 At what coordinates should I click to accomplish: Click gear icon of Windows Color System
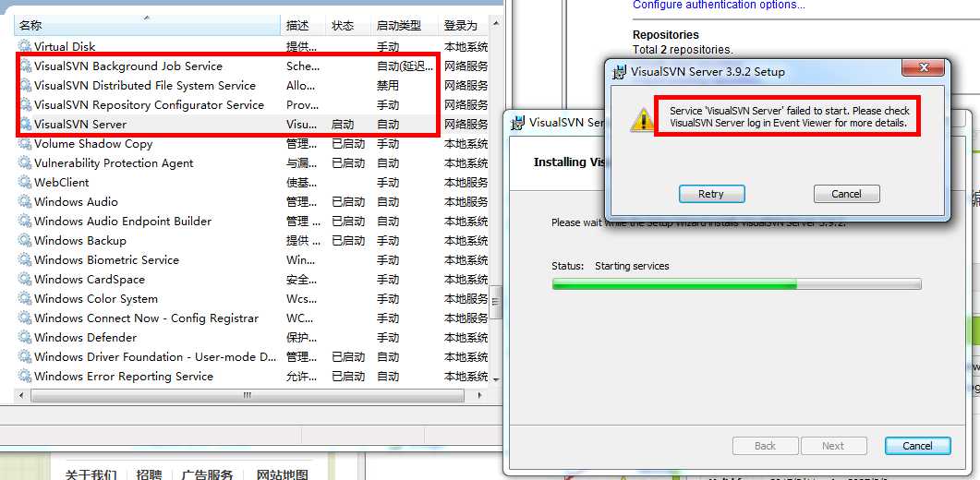pos(25,298)
